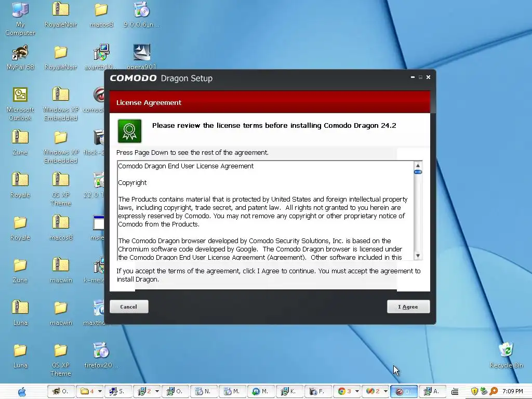This screenshot has width=532, height=399.
Task: Select the Royale plain folder icon
Action: point(20,228)
